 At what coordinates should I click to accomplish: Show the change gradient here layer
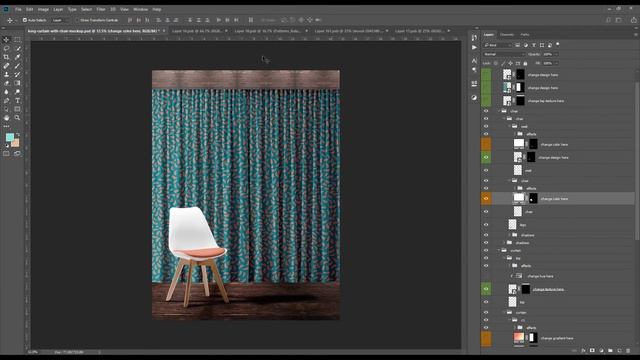click(x=486, y=338)
